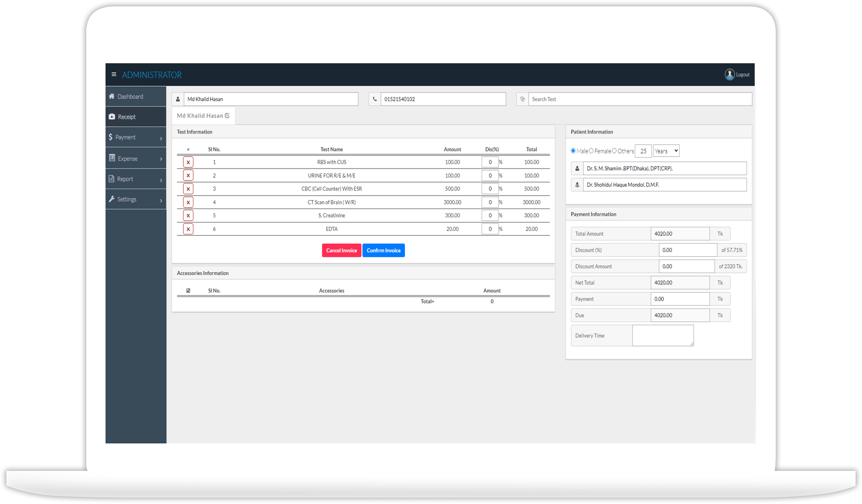Select the Female radio button
The height and width of the screenshot is (504, 862).
(592, 150)
